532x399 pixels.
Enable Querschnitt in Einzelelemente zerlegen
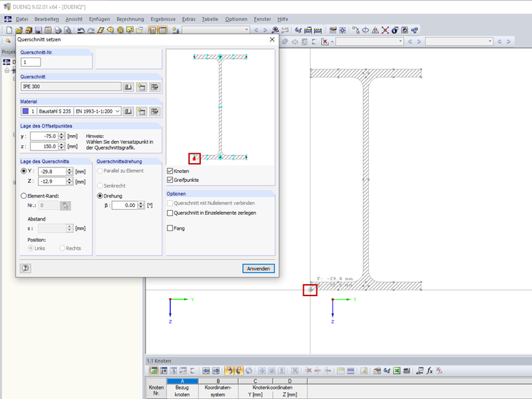[170, 213]
